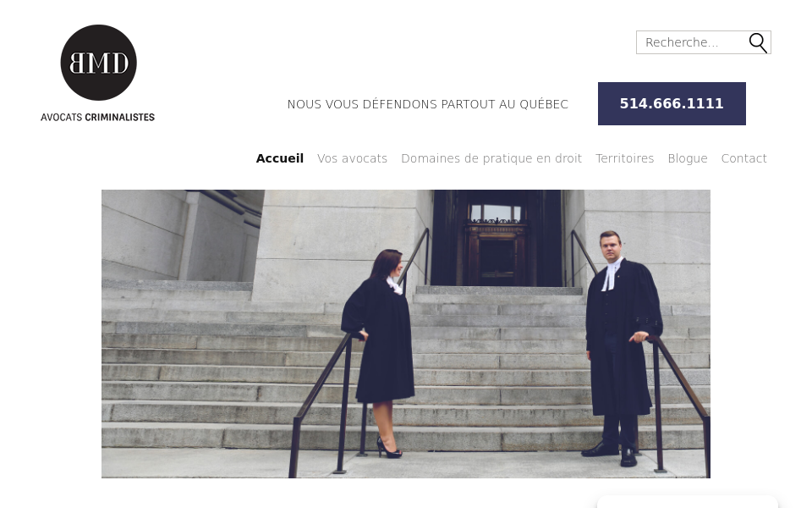The width and height of the screenshot is (812, 508).
Task: Click the Avocats Criminalistes text under logo
Action: point(97,117)
